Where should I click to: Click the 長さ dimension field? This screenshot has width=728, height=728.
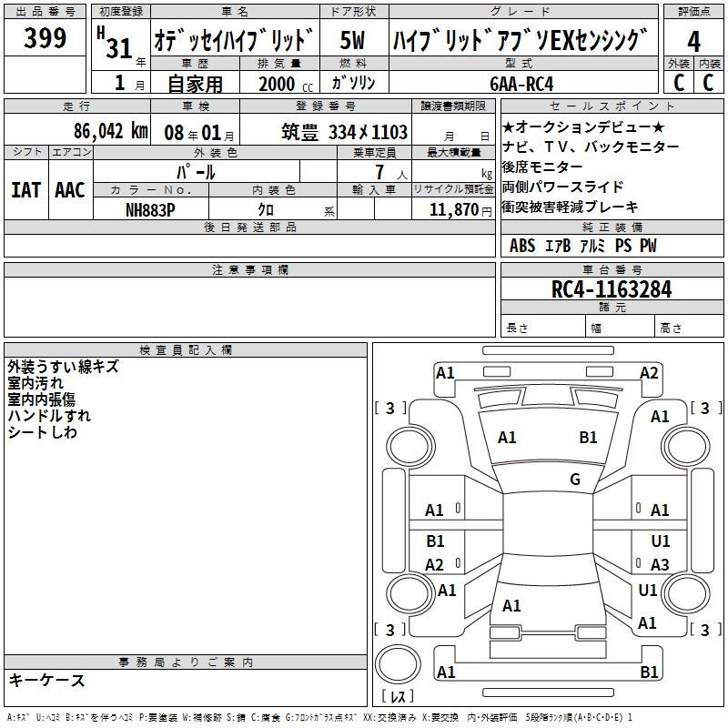point(543,328)
